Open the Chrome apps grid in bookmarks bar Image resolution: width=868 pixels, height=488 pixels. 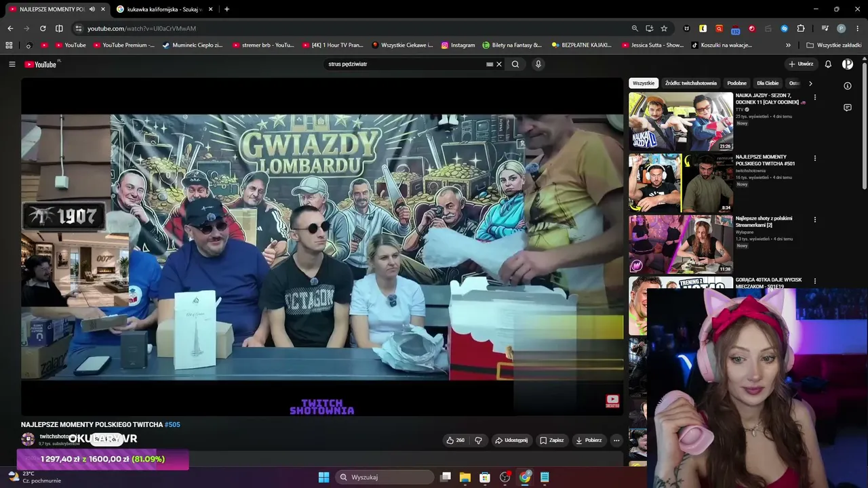(x=9, y=45)
